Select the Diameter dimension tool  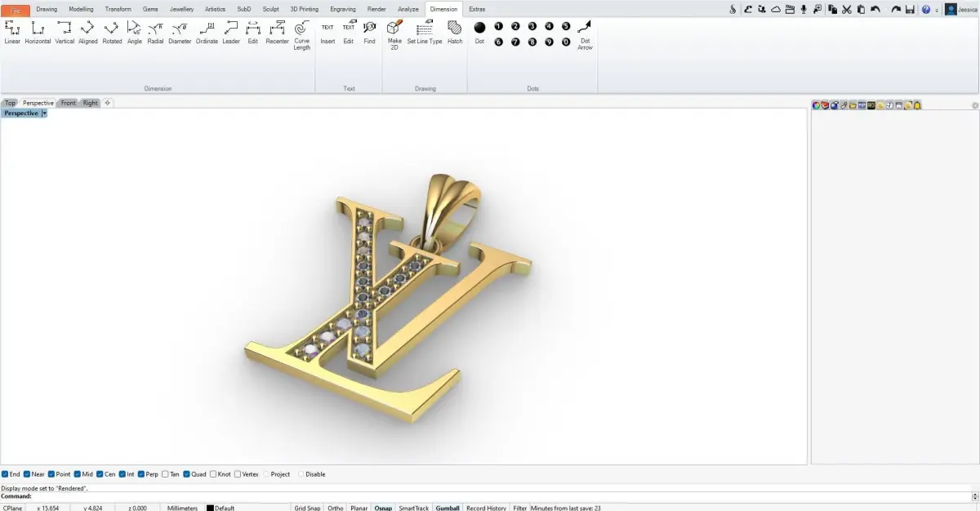180,33
